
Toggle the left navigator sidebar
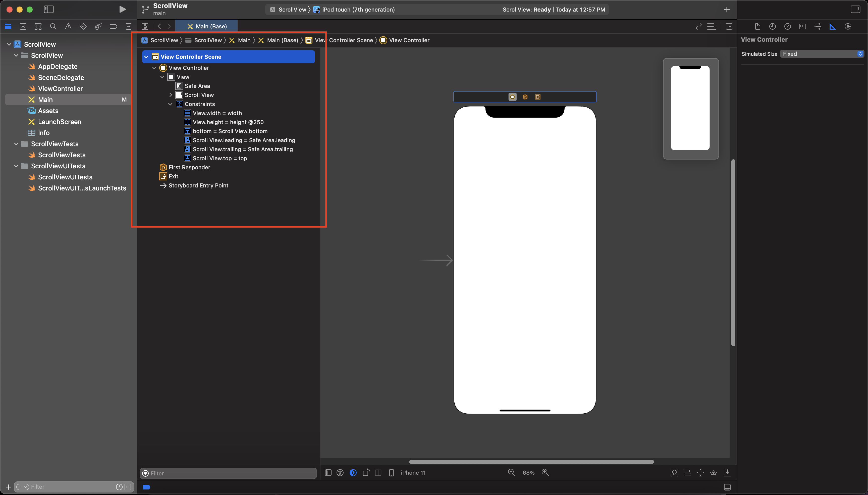coord(48,9)
